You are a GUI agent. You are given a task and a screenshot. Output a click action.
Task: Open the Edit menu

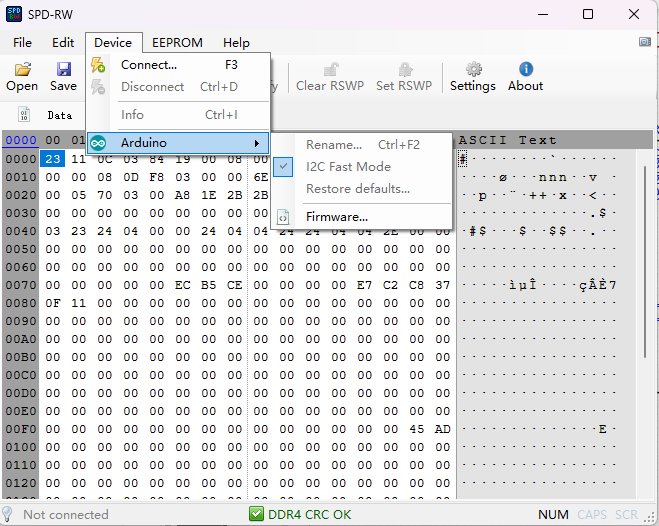(63, 42)
